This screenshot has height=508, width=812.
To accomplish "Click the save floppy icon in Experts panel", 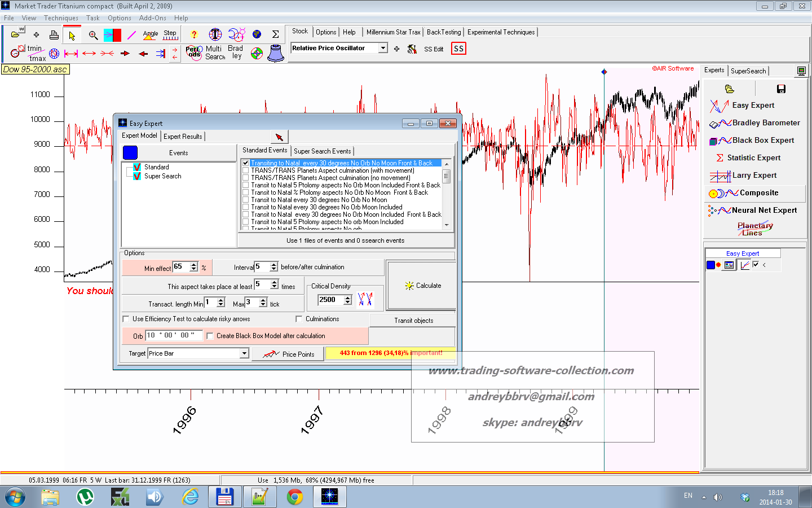I will (x=781, y=89).
